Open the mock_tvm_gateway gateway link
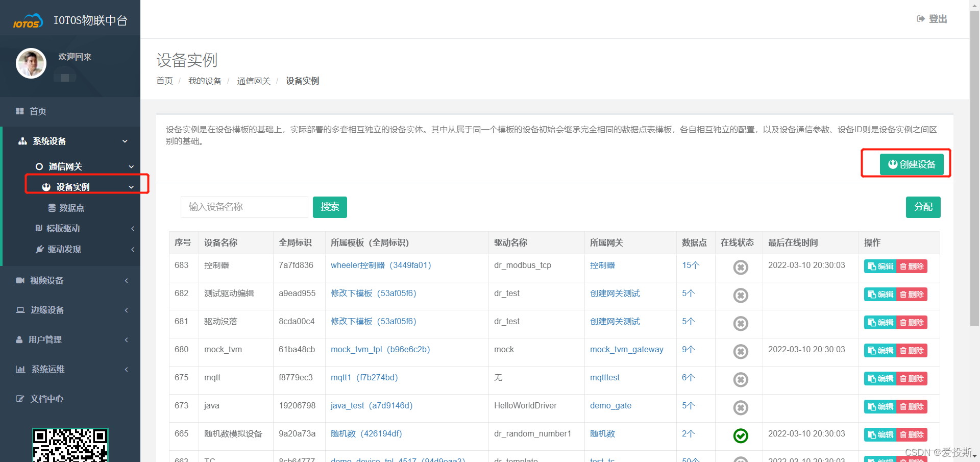Viewport: 980px width, 462px height. tap(627, 350)
